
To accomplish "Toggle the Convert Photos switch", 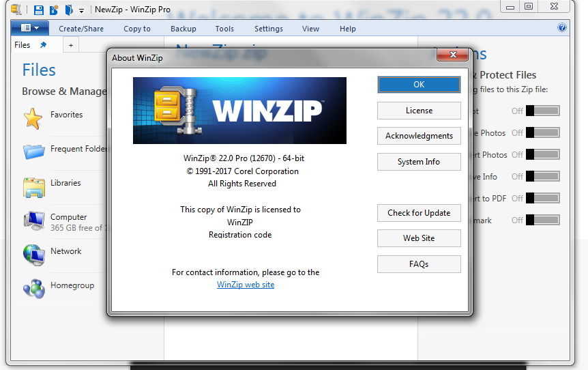I will 542,154.
